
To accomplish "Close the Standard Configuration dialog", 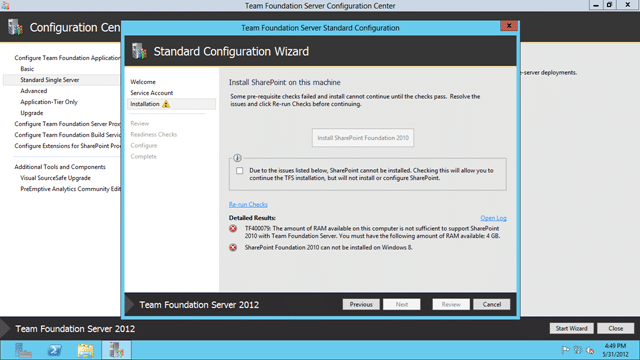I will pos(509,26).
